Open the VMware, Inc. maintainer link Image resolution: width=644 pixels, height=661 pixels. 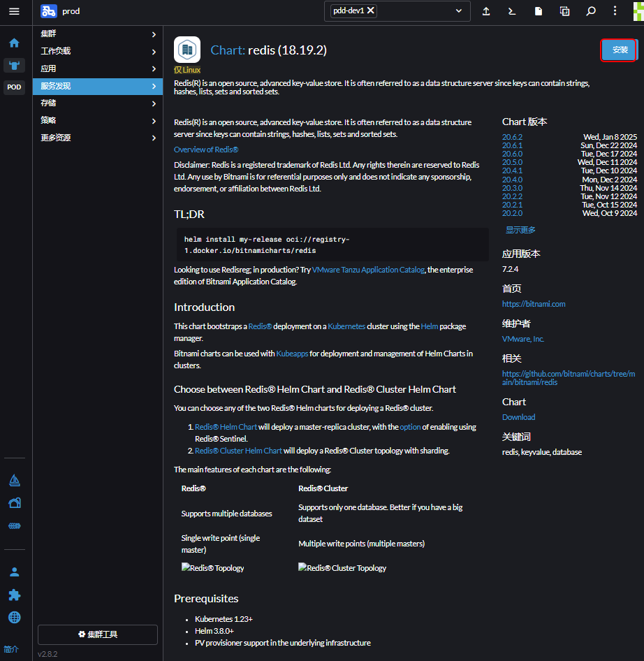(x=523, y=339)
